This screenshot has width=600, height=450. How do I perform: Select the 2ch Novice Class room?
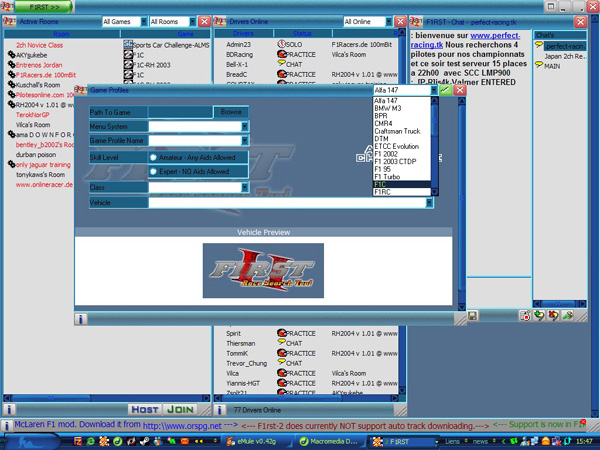(x=39, y=45)
